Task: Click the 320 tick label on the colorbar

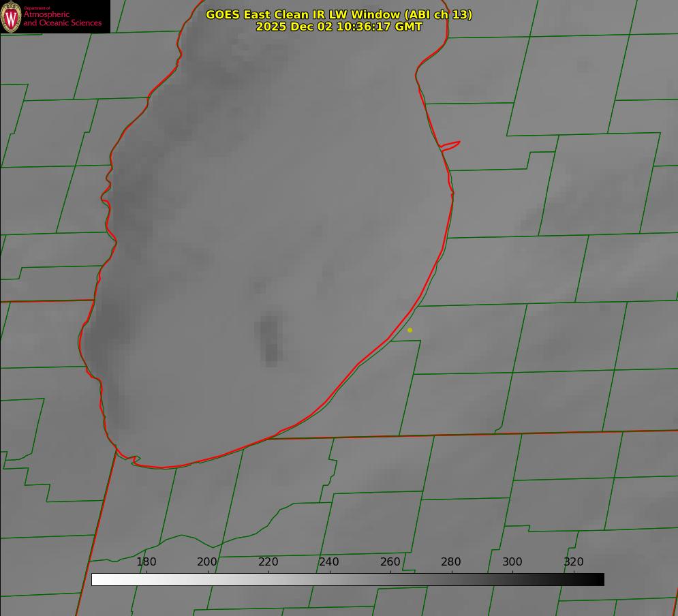Action: [x=573, y=561]
